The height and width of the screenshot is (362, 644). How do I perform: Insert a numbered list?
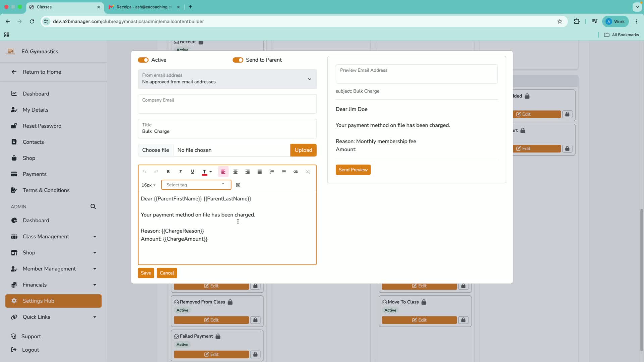(x=272, y=172)
